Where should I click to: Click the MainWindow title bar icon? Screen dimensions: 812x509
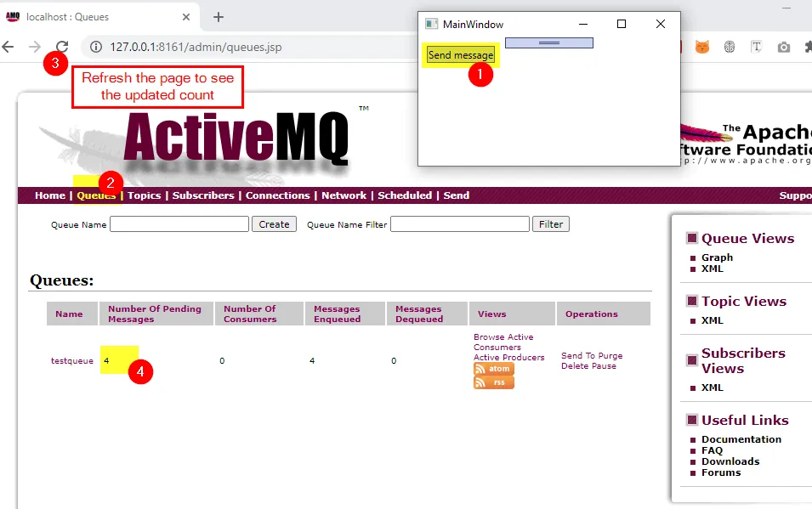(x=431, y=24)
